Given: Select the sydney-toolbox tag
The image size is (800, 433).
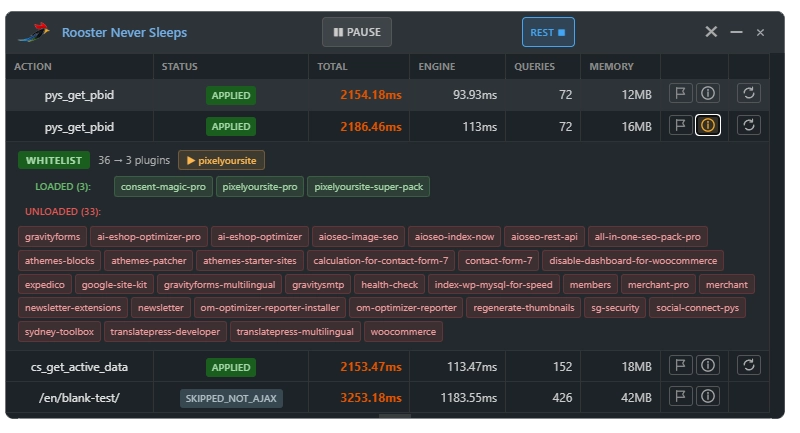Looking at the screenshot, I should tap(59, 332).
